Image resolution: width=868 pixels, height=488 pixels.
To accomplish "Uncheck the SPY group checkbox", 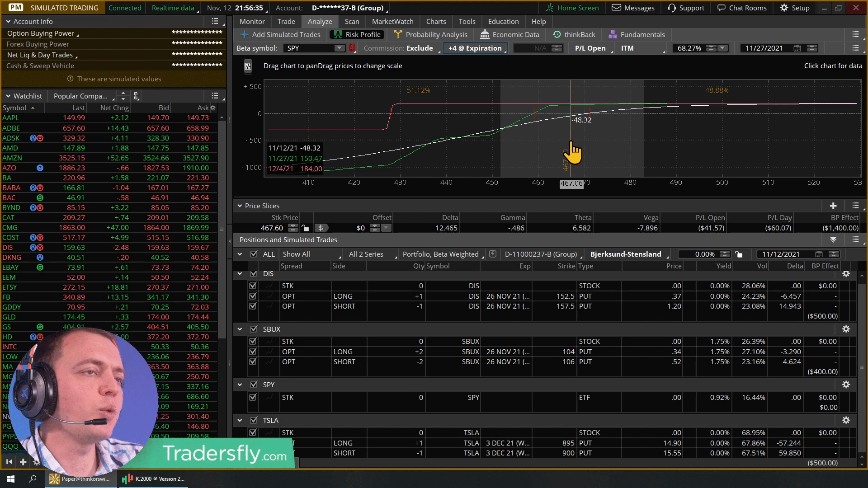I will click(x=254, y=385).
